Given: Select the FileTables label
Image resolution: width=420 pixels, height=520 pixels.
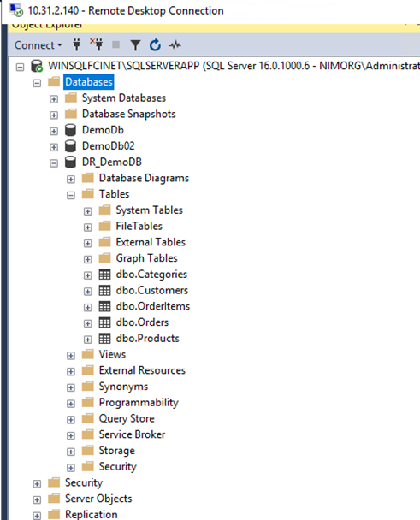Looking at the screenshot, I should [x=139, y=226].
